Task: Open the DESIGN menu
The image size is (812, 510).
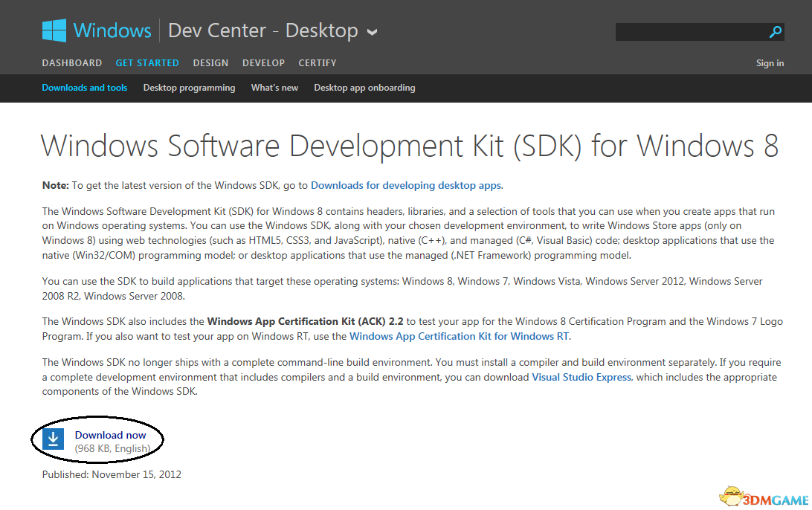Action: point(210,62)
